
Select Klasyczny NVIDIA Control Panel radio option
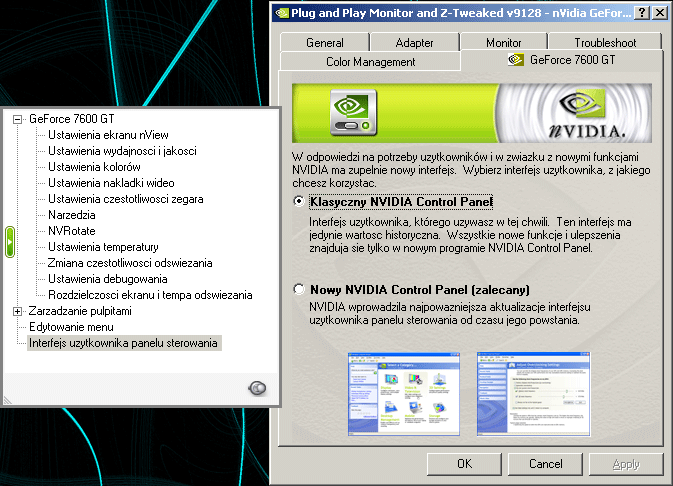pyautogui.click(x=299, y=201)
